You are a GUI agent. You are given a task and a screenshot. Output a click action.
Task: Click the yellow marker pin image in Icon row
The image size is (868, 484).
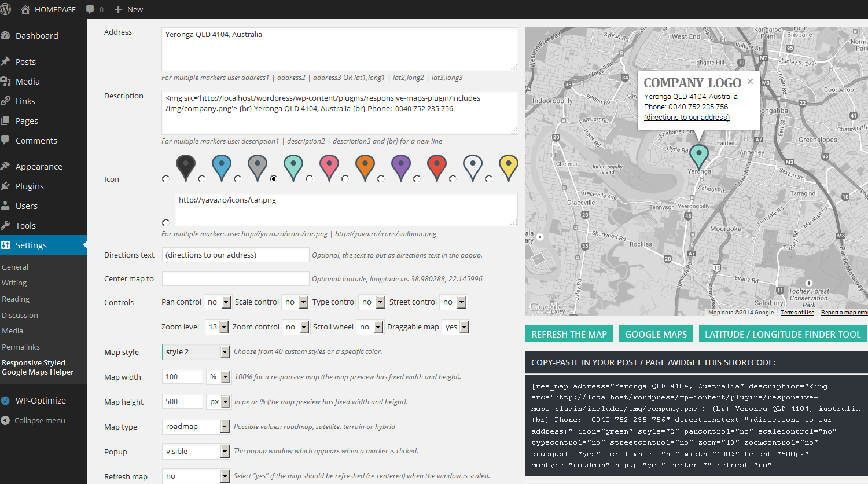[x=509, y=168]
